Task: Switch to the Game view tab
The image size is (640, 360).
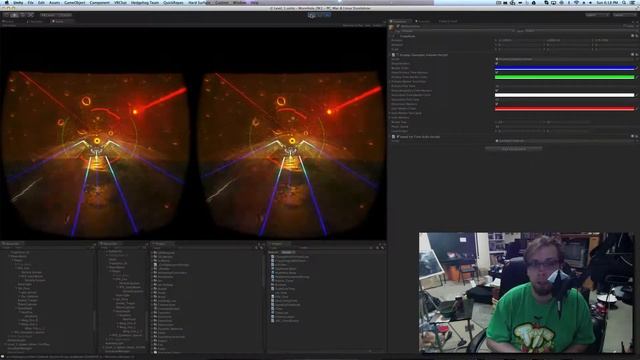Action: (60, 21)
